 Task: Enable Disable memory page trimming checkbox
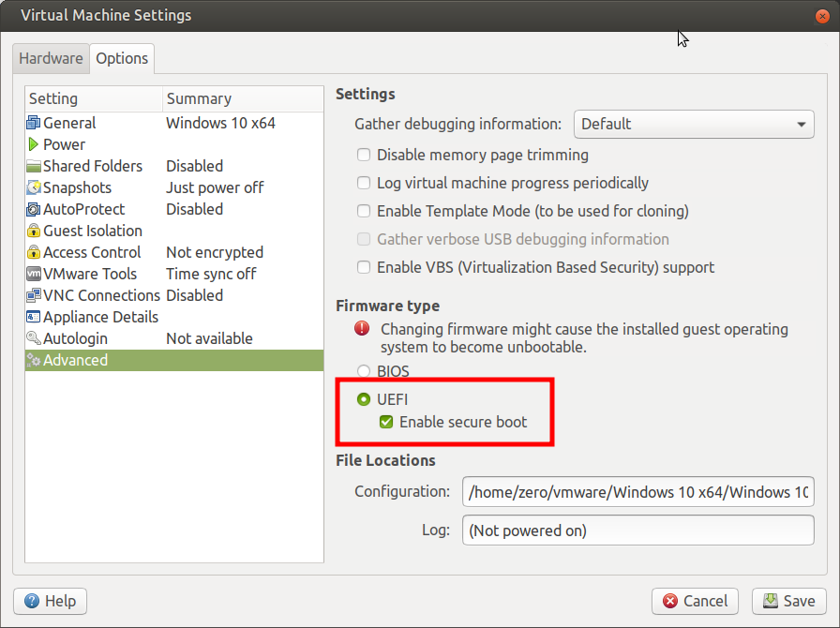364,155
